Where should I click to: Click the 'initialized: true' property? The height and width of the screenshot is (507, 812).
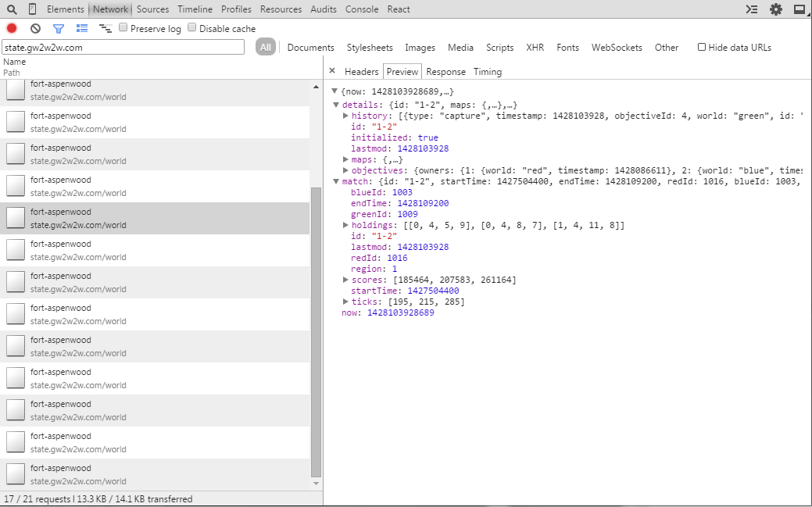[395, 137]
